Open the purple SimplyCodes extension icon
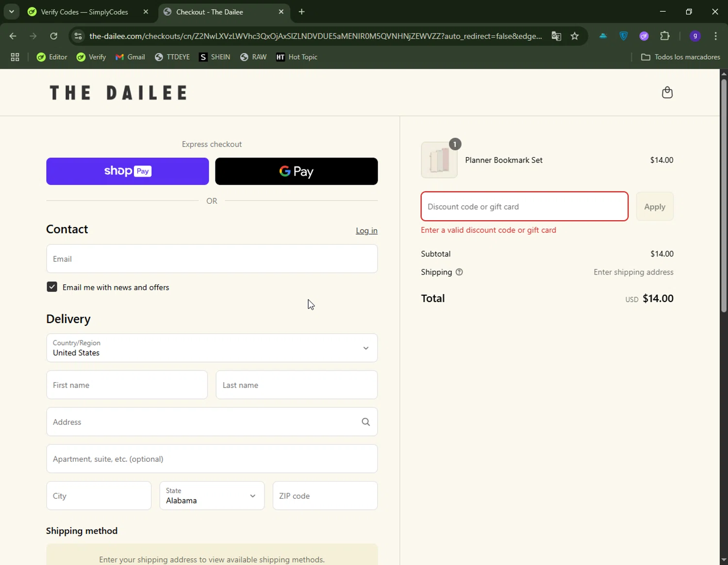 coord(644,36)
